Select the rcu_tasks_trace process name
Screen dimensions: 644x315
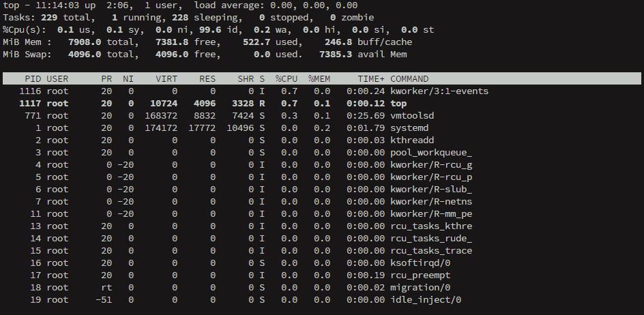point(431,251)
